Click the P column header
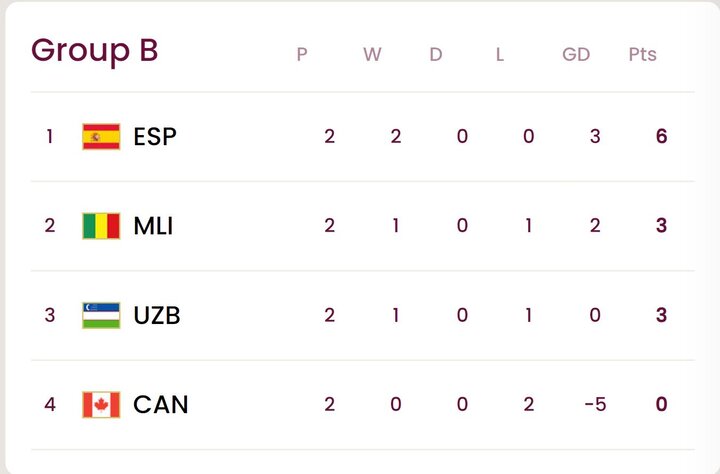Image resolution: width=720 pixels, height=474 pixels. click(x=302, y=55)
